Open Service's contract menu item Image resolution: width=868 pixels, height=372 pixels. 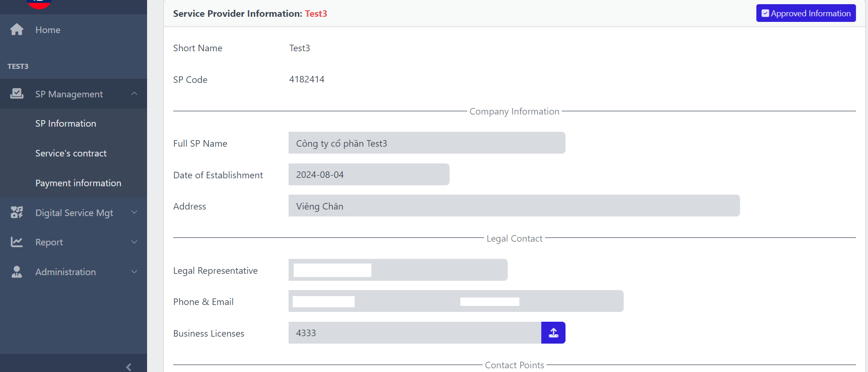tap(71, 153)
